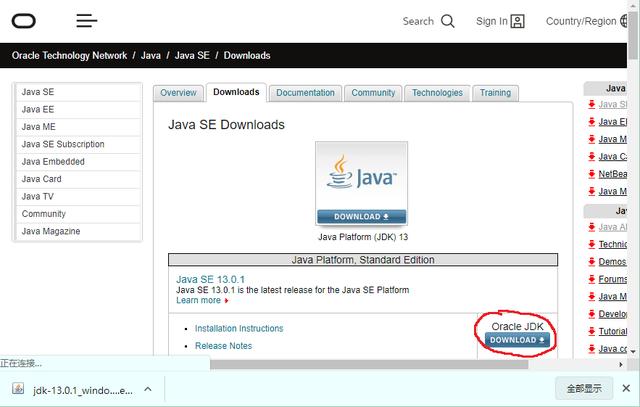Open Java SE Subscription sidebar item
The image size is (640, 407).
tap(79, 145)
